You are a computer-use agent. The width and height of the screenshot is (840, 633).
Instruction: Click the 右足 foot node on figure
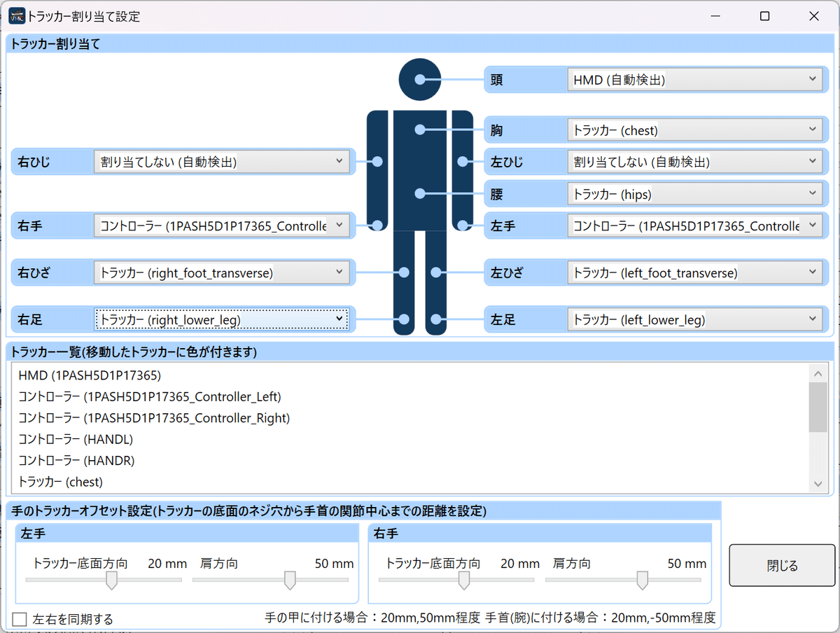(x=403, y=319)
